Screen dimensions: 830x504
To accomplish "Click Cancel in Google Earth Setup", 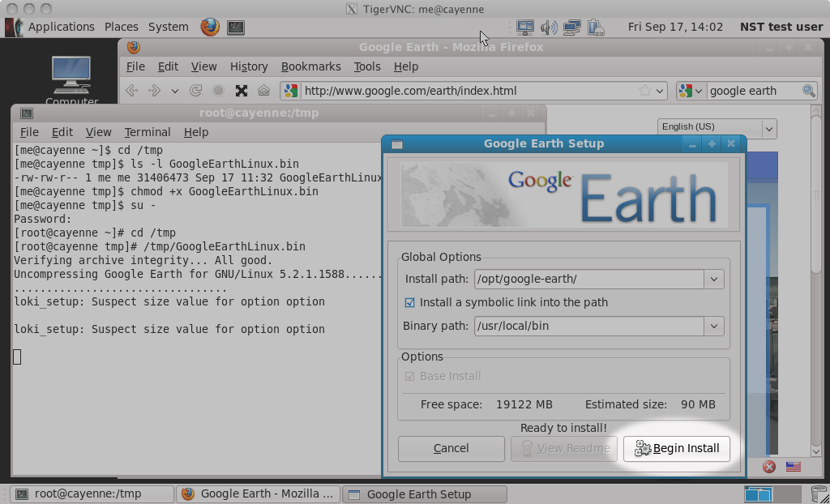I will point(451,448).
